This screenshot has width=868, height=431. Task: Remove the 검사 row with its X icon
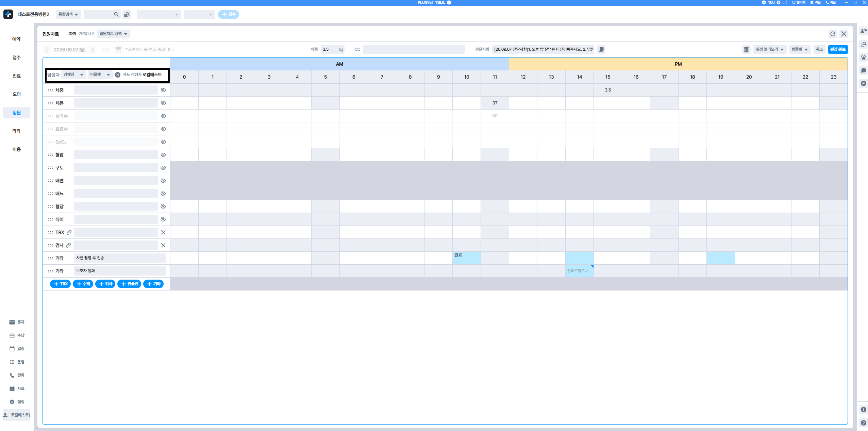click(x=163, y=245)
